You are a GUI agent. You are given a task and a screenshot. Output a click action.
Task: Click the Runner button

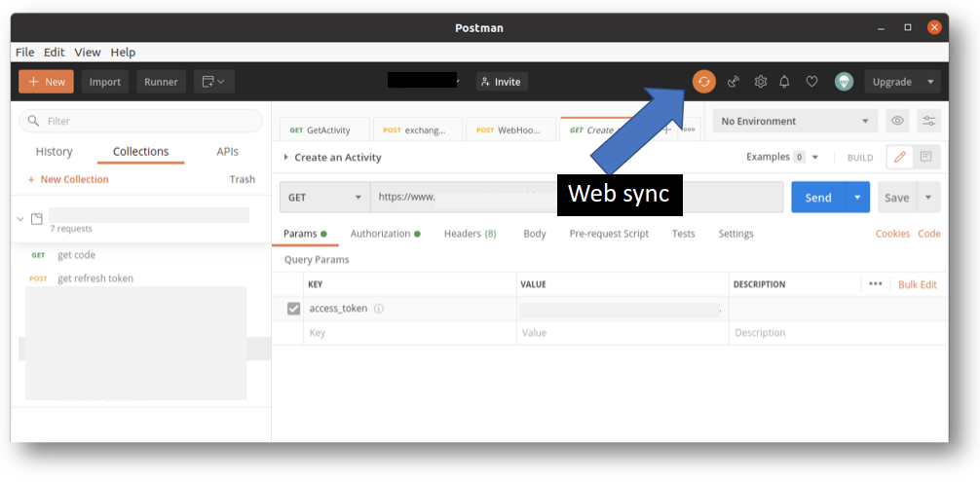click(x=162, y=82)
